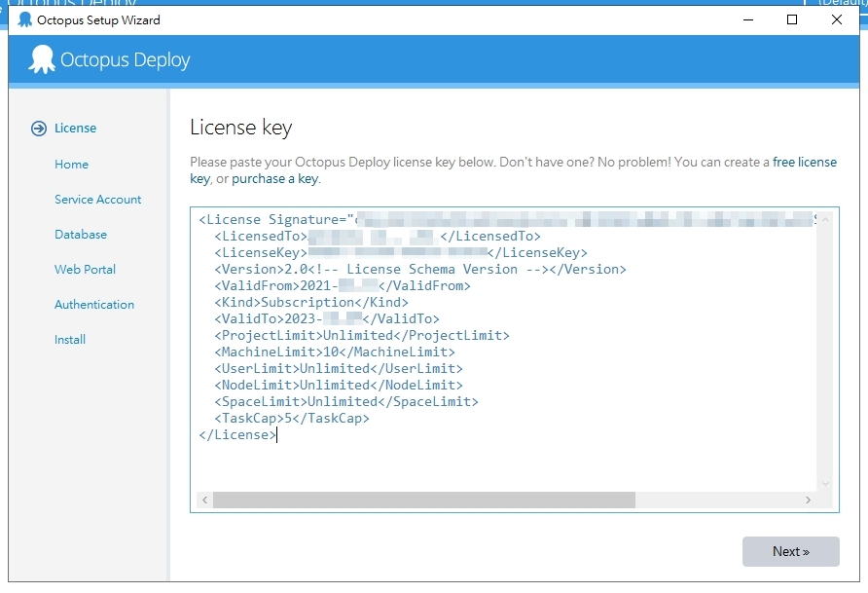This screenshot has height=593, width=868.
Task: Go to the Home step
Action: click(71, 165)
